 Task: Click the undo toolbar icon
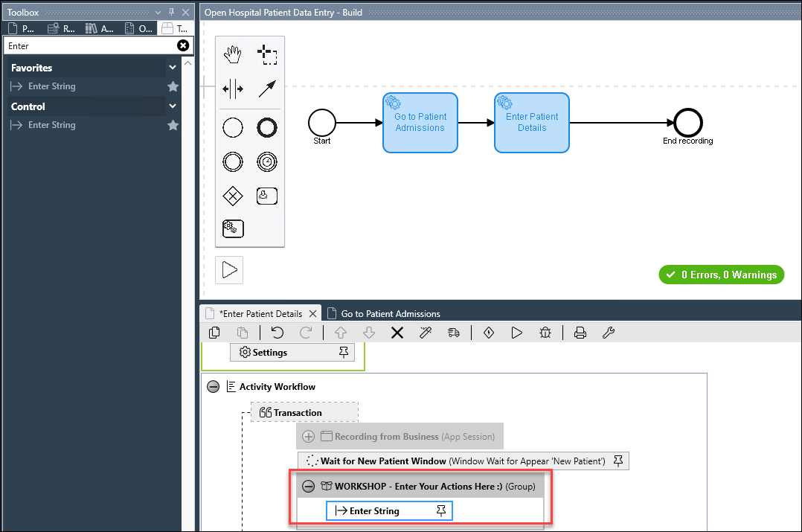(278, 333)
